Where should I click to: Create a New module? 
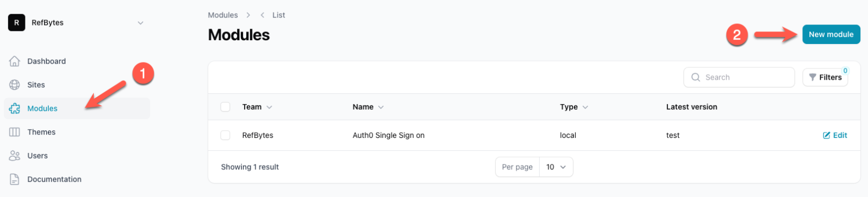831,34
